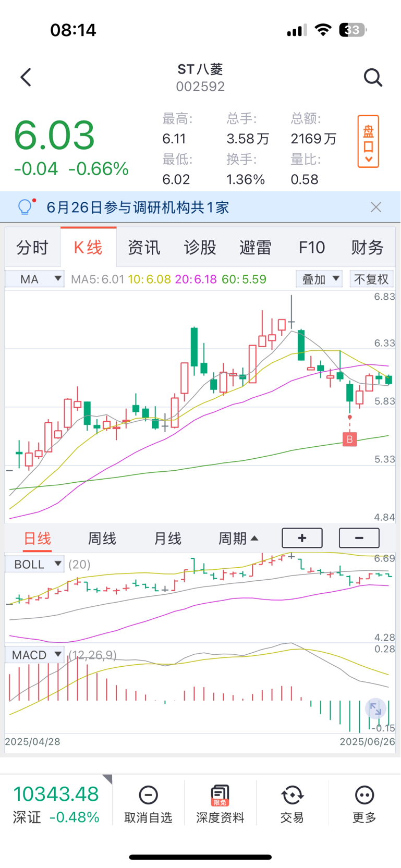
Task: Open the 取消自选 minus-circle icon
Action: click(x=148, y=795)
